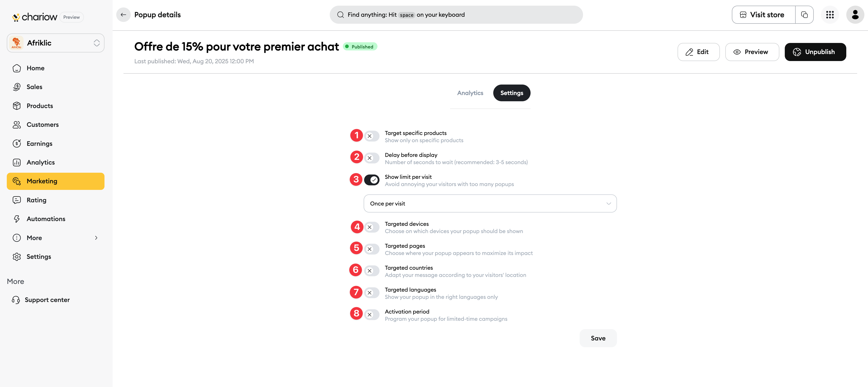Expand the More sidebar submenu
The image size is (868, 387).
56,238
